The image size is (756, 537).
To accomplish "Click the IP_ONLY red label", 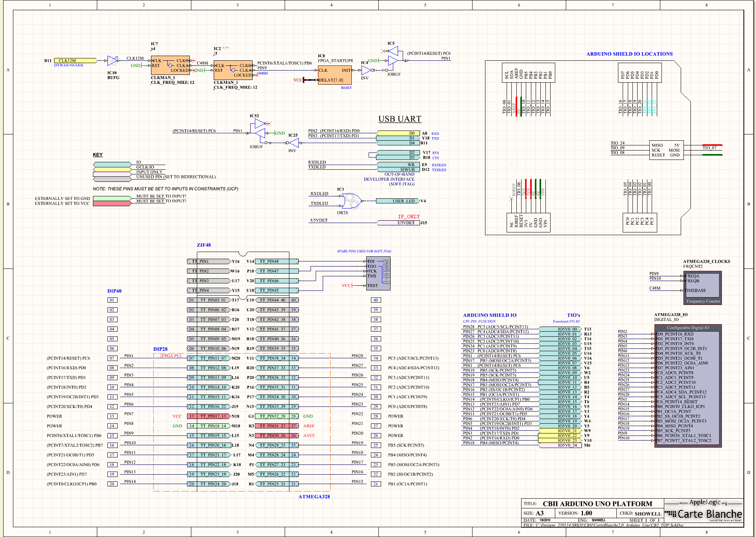I will 409,217.
